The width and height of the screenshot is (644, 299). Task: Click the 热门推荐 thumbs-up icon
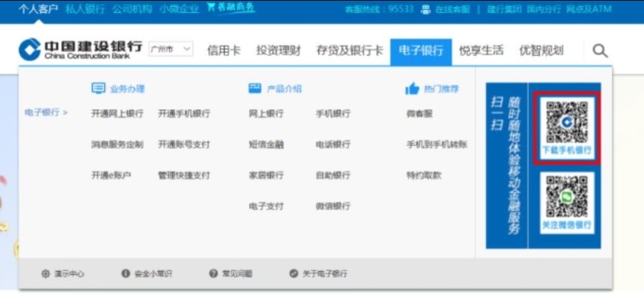coord(412,88)
